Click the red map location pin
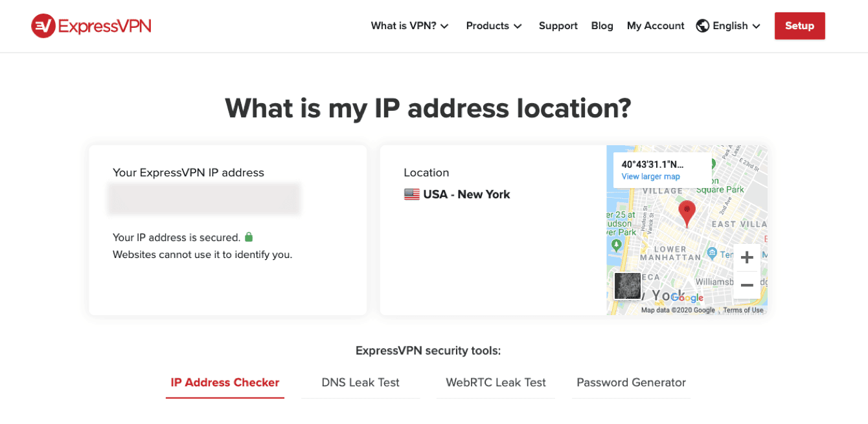Screen dimensions: 868x424 (x=687, y=212)
